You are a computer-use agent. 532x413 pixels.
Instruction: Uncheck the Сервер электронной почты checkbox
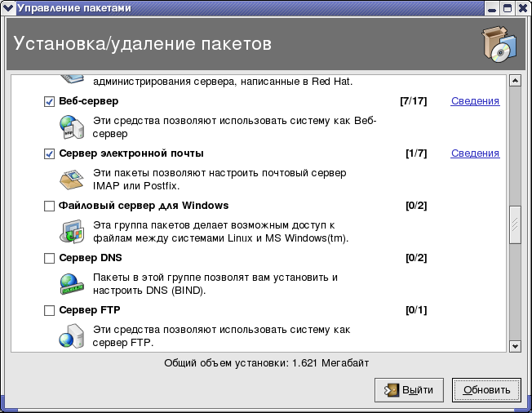(49, 153)
